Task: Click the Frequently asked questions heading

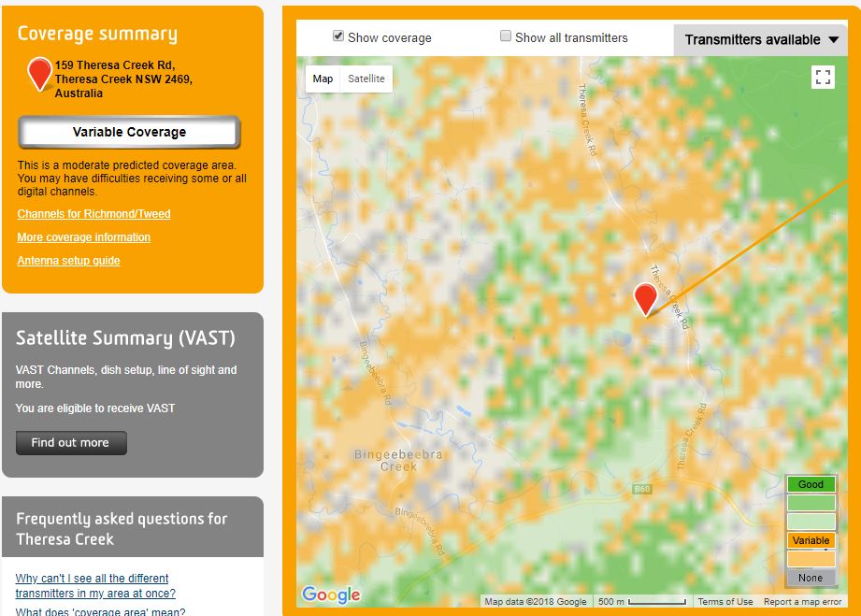Action: click(x=122, y=529)
